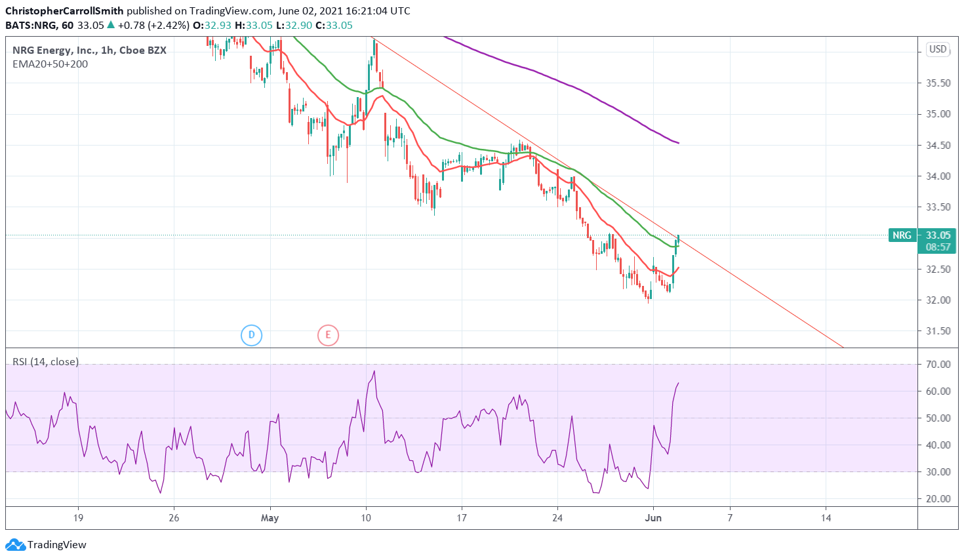Screen dimensions: 964x560
Task: Click the 32.00 price axis label
Action: (x=938, y=300)
